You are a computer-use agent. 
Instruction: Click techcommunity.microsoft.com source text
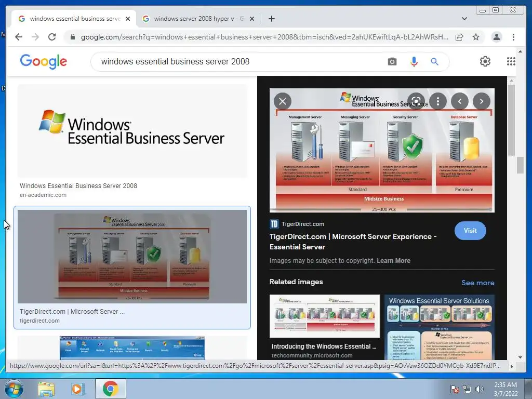[312, 355]
